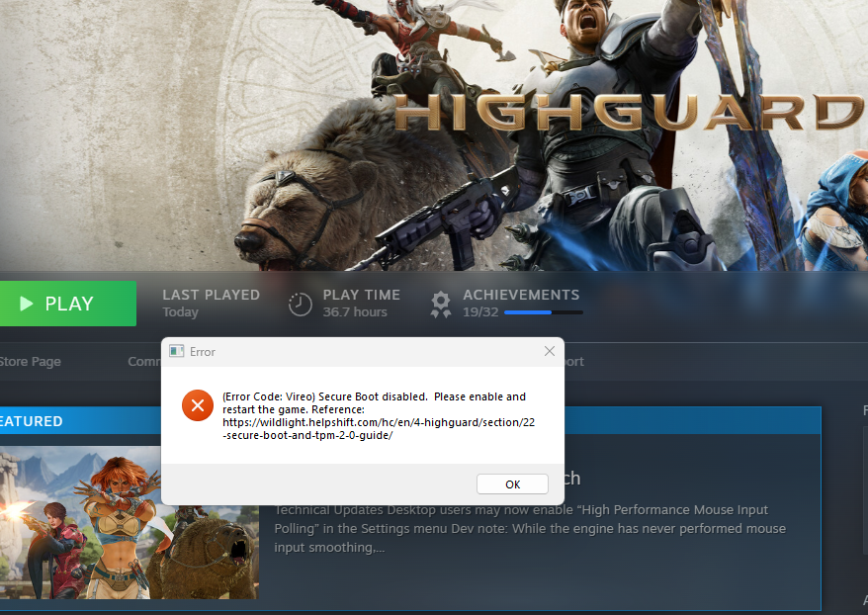This screenshot has width=868, height=615.
Task: Click the helpshift reference URL text
Action: point(379,429)
